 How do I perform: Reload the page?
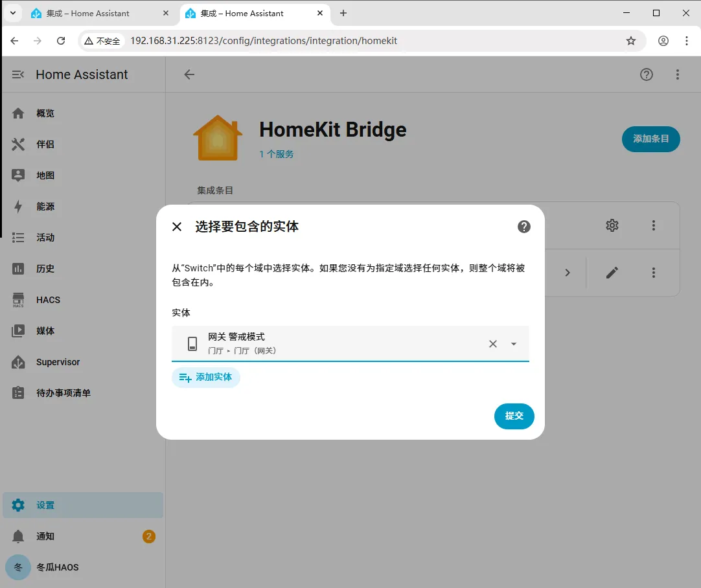(61, 41)
